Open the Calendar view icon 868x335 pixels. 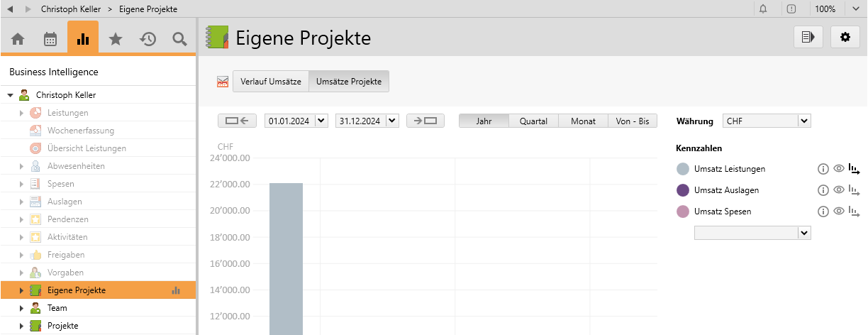click(x=50, y=39)
